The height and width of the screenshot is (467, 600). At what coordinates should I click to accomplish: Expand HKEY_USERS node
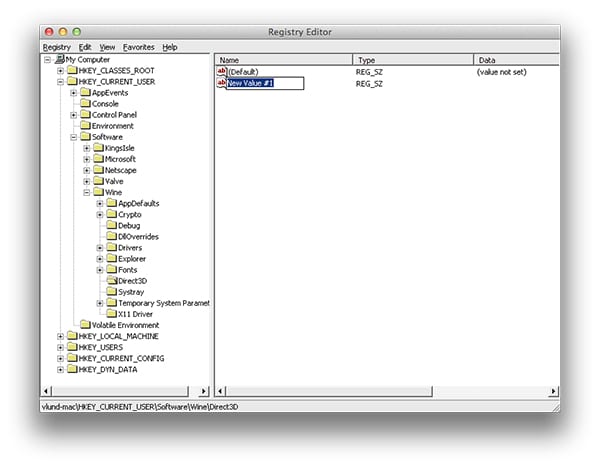pyautogui.click(x=60, y=348)
